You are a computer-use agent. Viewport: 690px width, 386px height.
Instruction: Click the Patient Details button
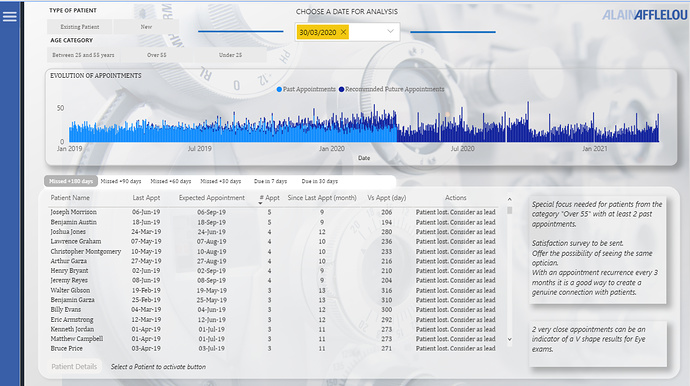pos(74,367)
